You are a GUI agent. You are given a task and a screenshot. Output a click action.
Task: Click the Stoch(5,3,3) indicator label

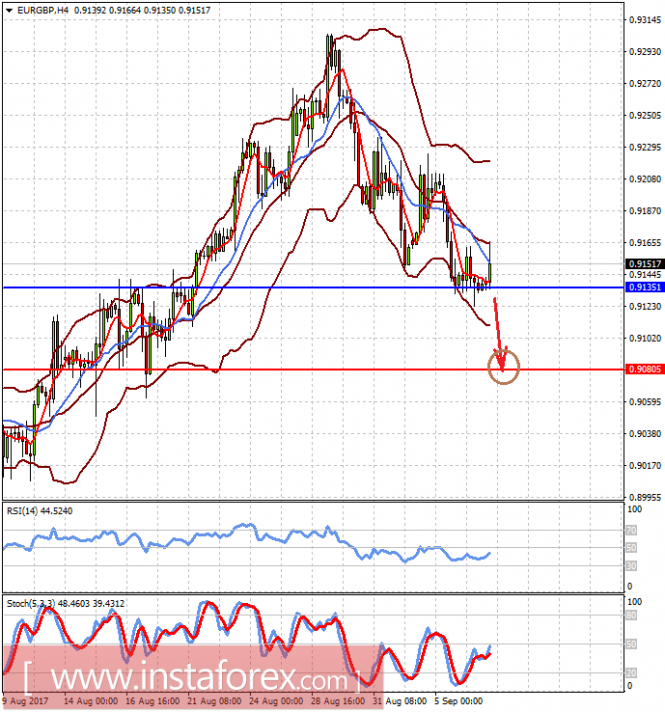point(65,603)
